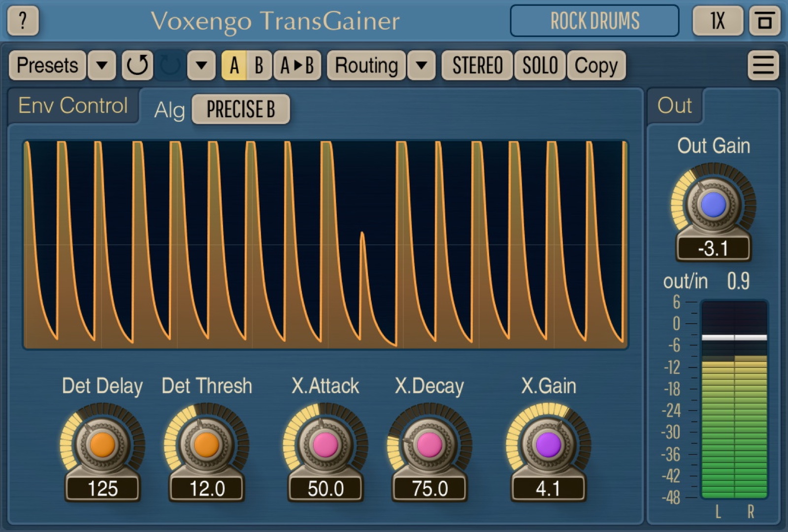This screenshot has height=532, width=788.
Task: Switch to state B
Action: tap(259, 65)
